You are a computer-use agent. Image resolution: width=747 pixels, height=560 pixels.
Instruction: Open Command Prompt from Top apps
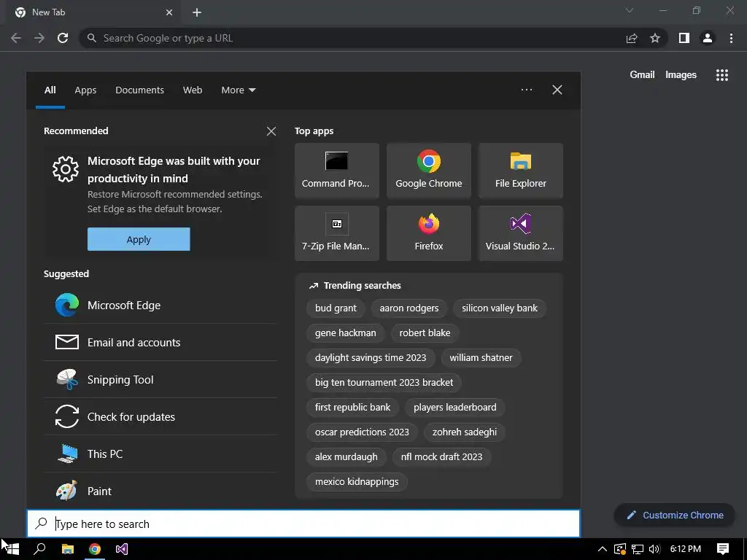pyautogui.click(x=337, y=171)
